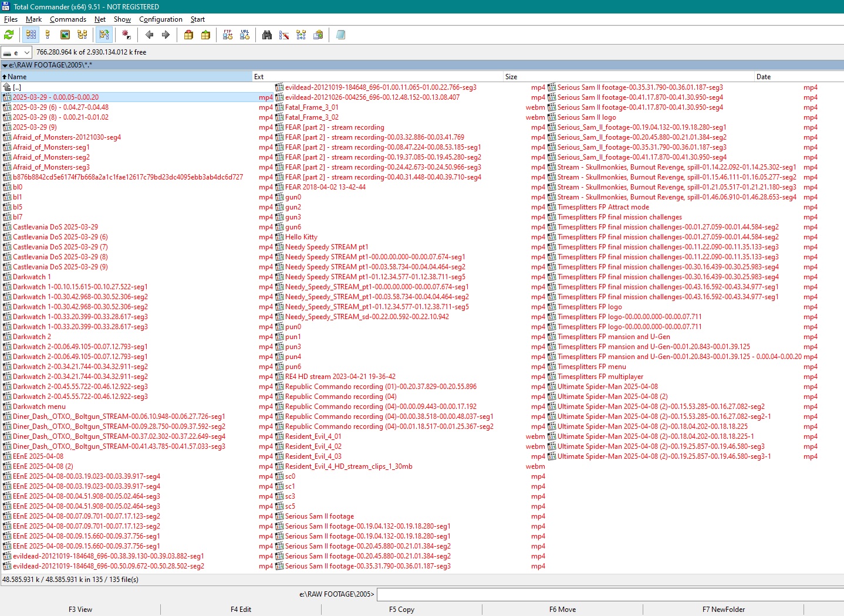Click the video file icon beside Timesplitters FP menu

[552, 367]
